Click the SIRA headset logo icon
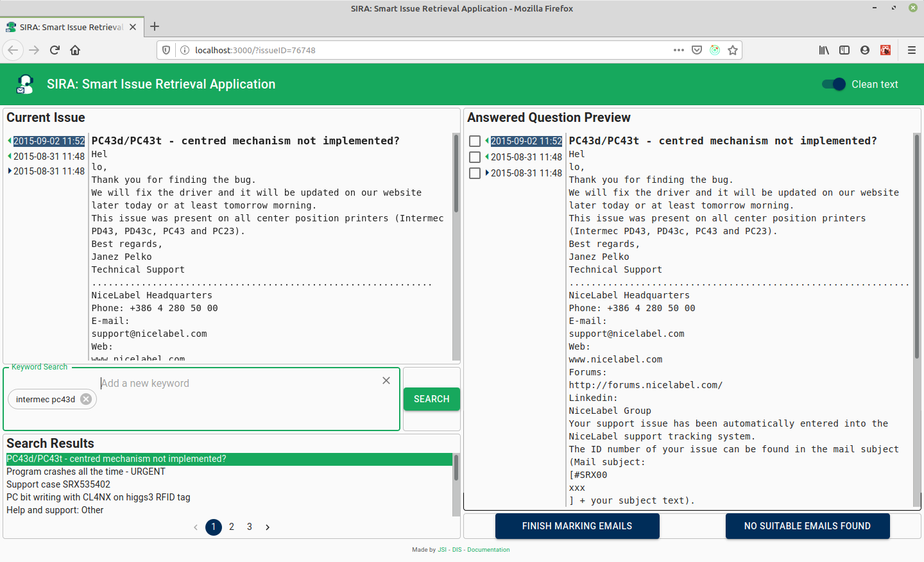 coord(25,84)
